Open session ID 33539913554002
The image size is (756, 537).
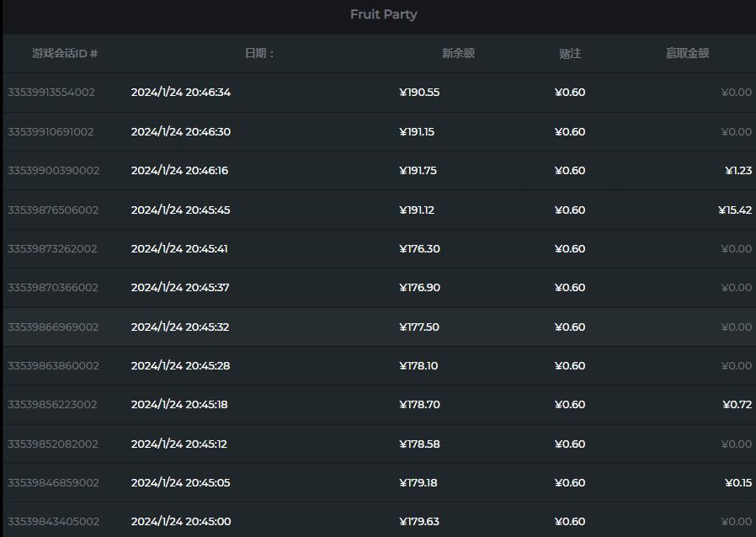point(51,93)
